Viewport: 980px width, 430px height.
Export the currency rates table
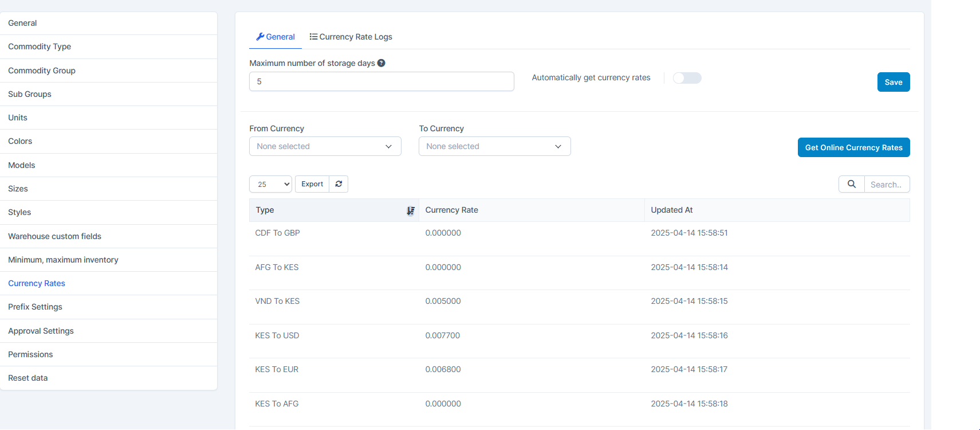(312, 184)
